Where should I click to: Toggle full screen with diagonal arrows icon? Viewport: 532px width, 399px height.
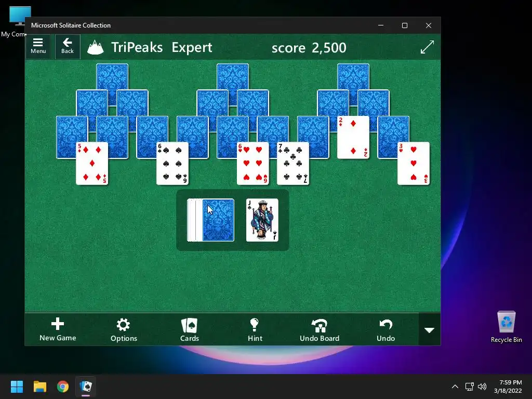pyautogui.click(x=427, y=47)
